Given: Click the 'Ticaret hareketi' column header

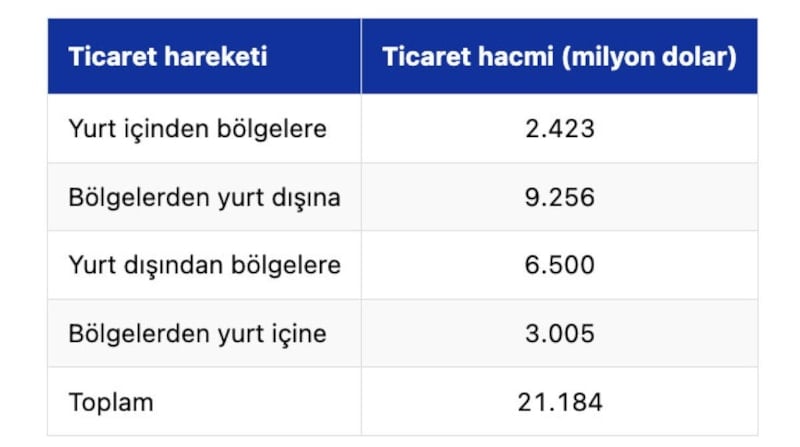Looking at the screenshot, I should tap(168, 56).
